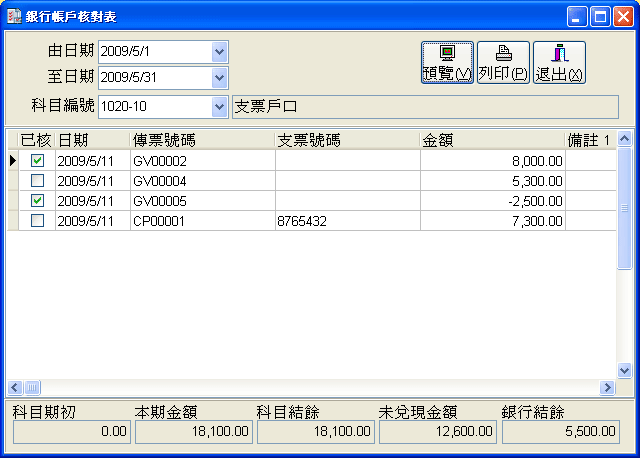The width and height of the screenshot is (640, 458).
Task: Click the horizontal scrollbar thumb
Action: [32, 387]
